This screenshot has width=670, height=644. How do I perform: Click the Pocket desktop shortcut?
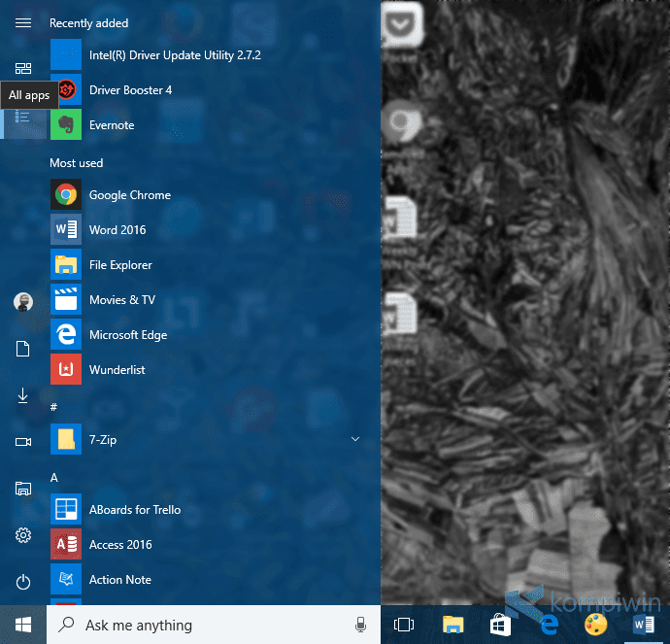(x=402, y=25)
